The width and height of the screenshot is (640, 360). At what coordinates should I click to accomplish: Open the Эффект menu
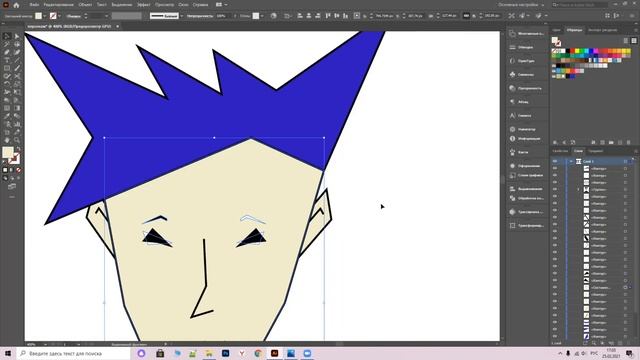click(143, 5)
